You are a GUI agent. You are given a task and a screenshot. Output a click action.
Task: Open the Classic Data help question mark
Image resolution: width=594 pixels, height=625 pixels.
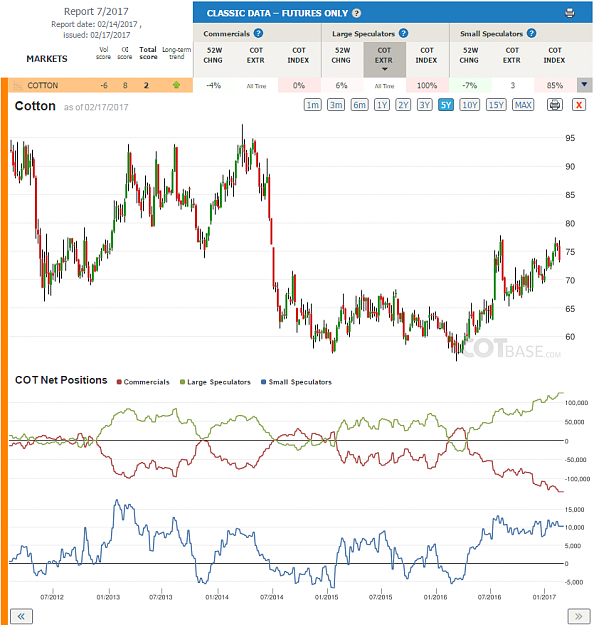(357, 13)
